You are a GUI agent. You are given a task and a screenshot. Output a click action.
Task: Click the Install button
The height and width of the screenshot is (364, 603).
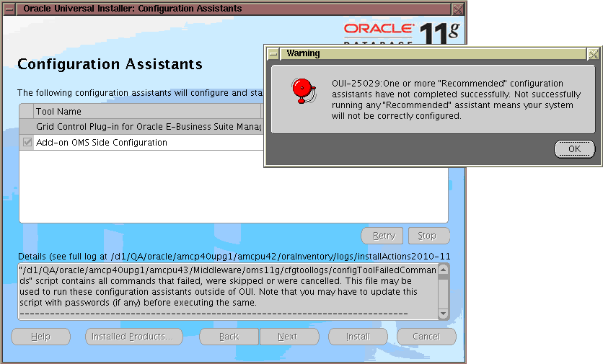tap(358, 337)
